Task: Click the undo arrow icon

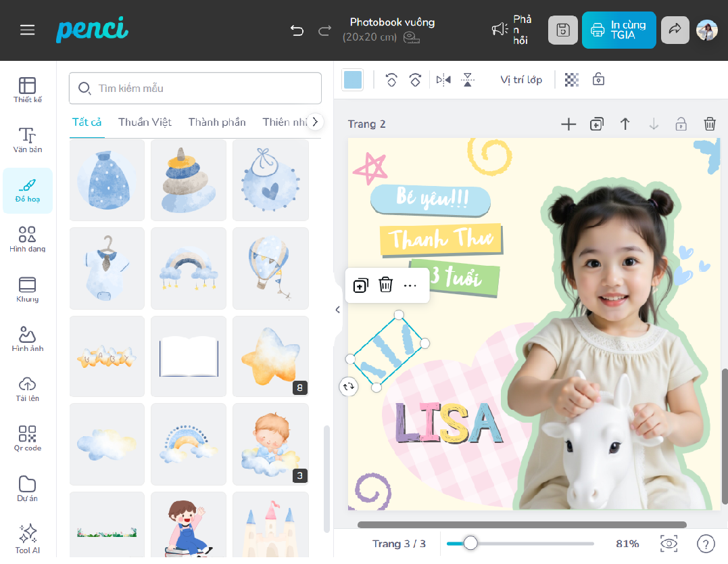Action: [297, 30]
